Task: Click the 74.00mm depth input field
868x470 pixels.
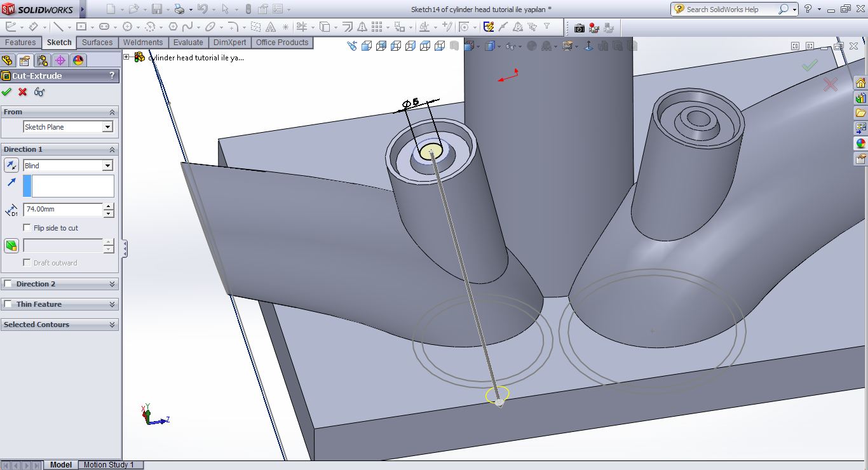Action: coord(62,209)
